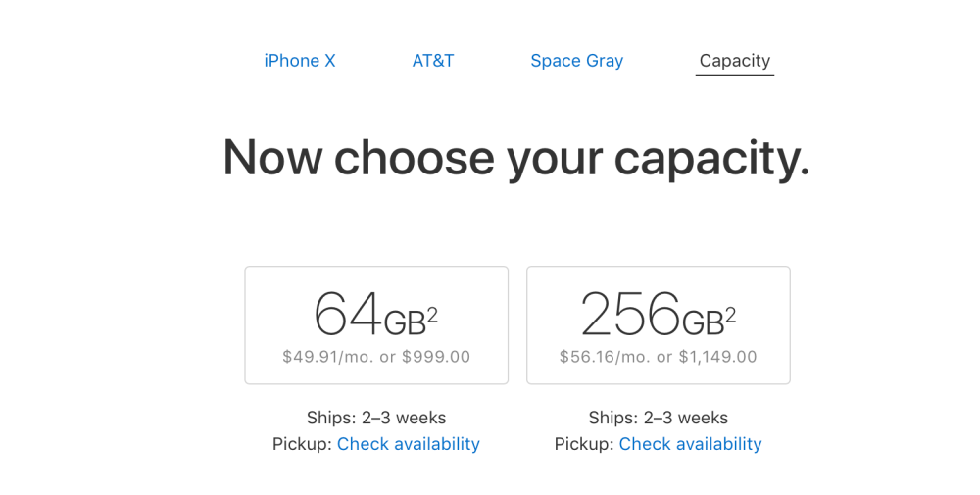Click the $1,149.00 full price
The height and width of the screenshot is (495, 980).
tap(717, 357)
